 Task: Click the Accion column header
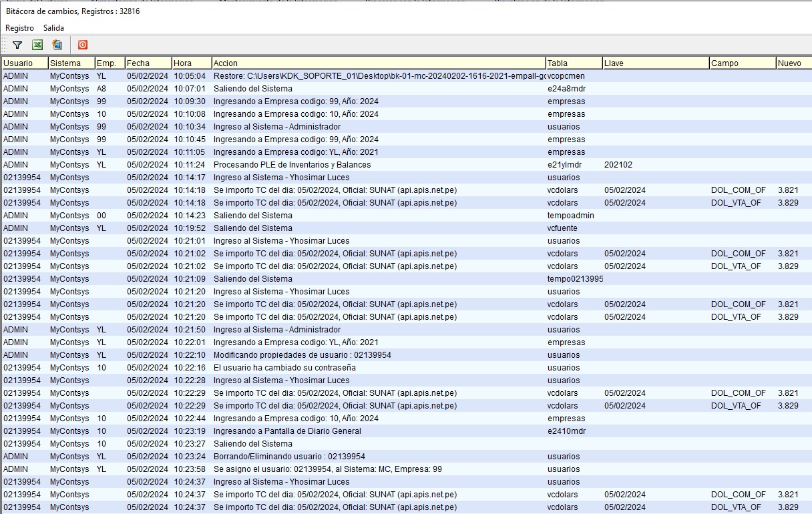click(378, 63)
